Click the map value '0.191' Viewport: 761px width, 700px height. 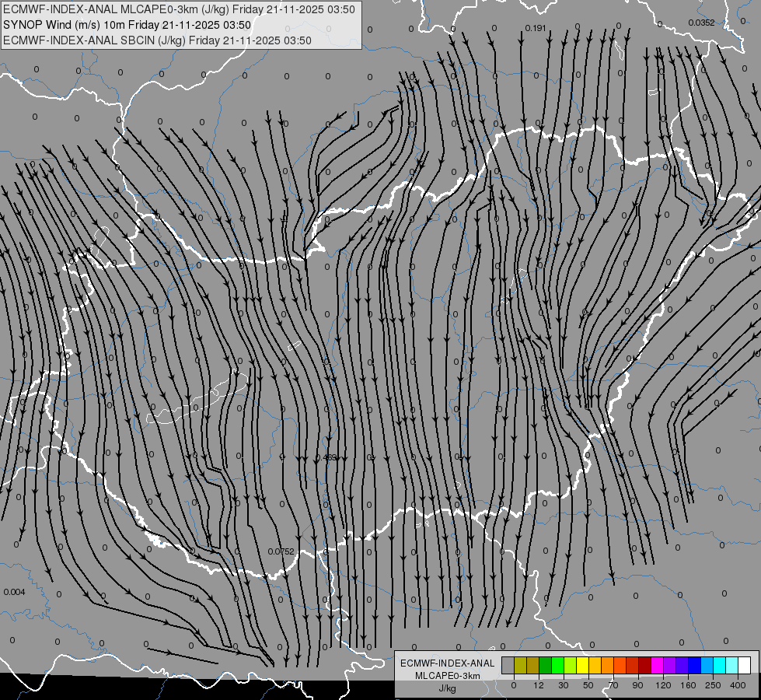click(536, 28)
